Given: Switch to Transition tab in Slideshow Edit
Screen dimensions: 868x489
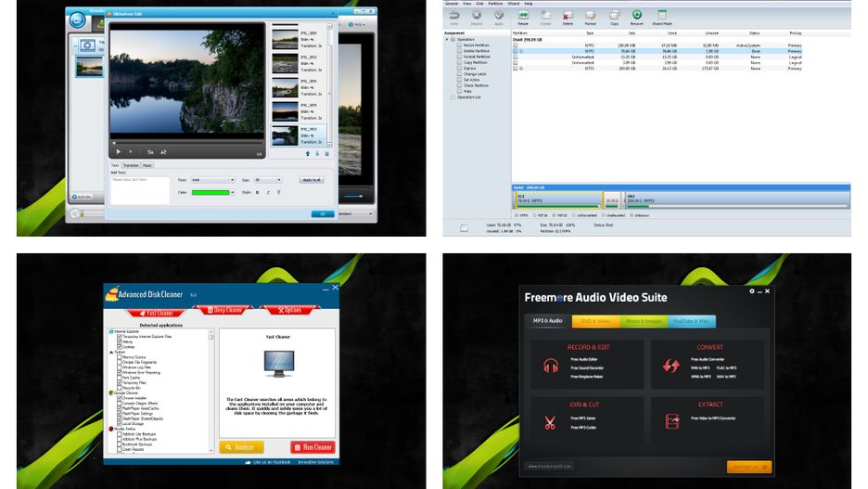Looking at the screenshot, I should [131, 165].
